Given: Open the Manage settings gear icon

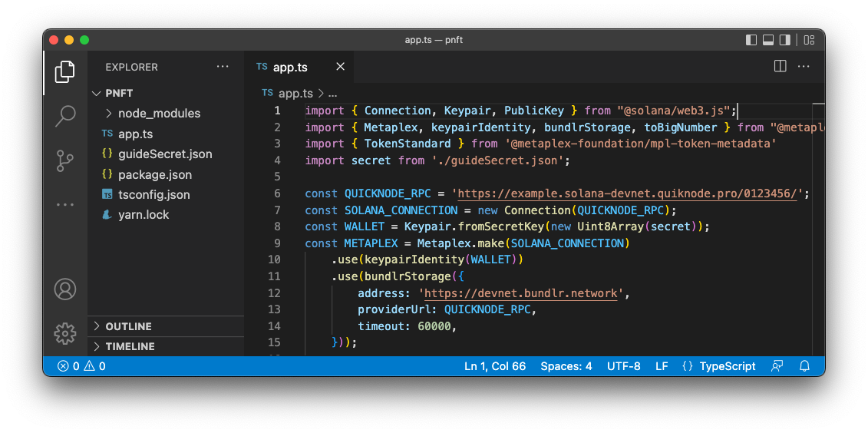Looking at the screenshot, I should (x=65, y=333).
